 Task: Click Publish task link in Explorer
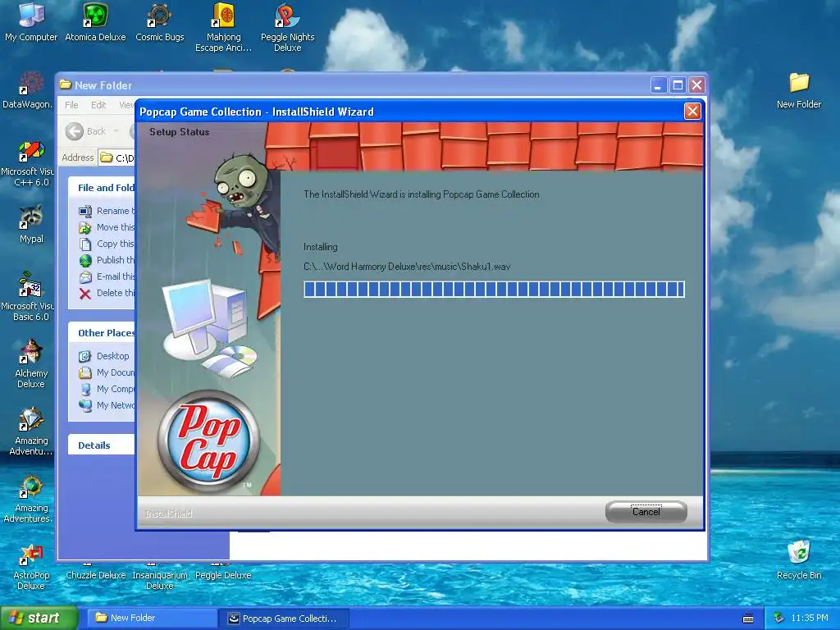tap(115, 260)
